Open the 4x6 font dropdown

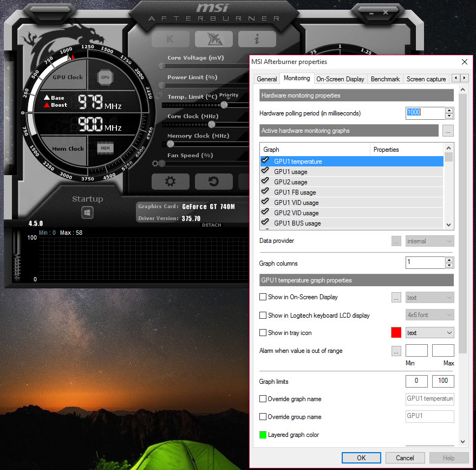click(x=429, y=315)
